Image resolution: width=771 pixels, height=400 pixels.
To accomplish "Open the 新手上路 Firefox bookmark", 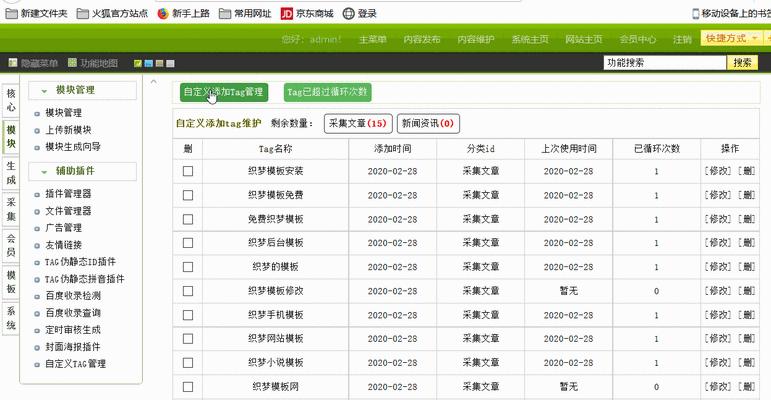I will tap(183, 14).
